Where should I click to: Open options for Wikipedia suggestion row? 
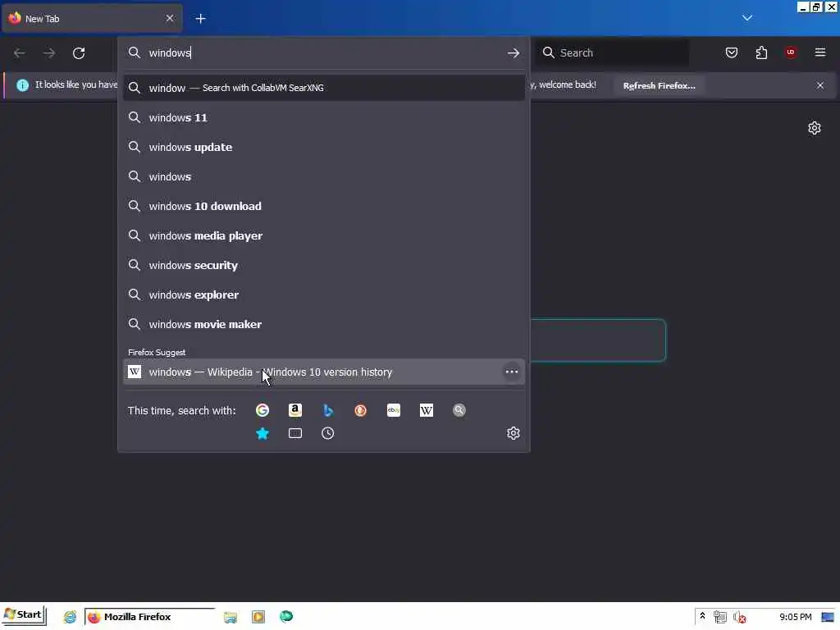[x=512, y=372]
